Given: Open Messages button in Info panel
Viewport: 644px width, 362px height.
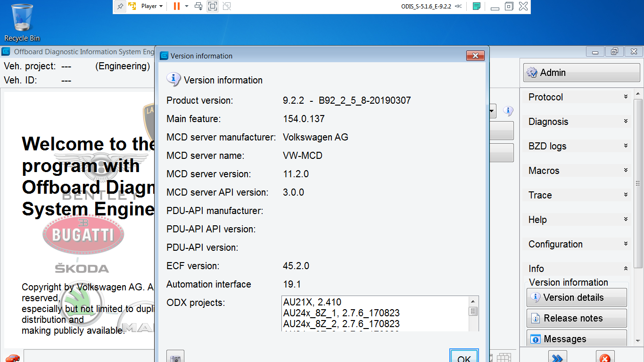Looking at the screenshot, I should coord(577,339).
